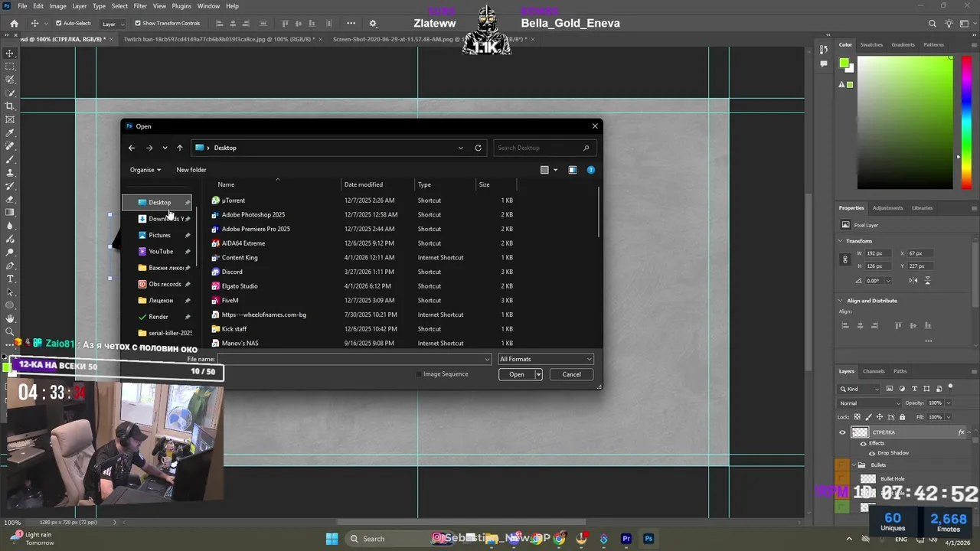Open the All Formats dropdown
The width and height of the screenshot is (980, 551).
coord(546,359)
